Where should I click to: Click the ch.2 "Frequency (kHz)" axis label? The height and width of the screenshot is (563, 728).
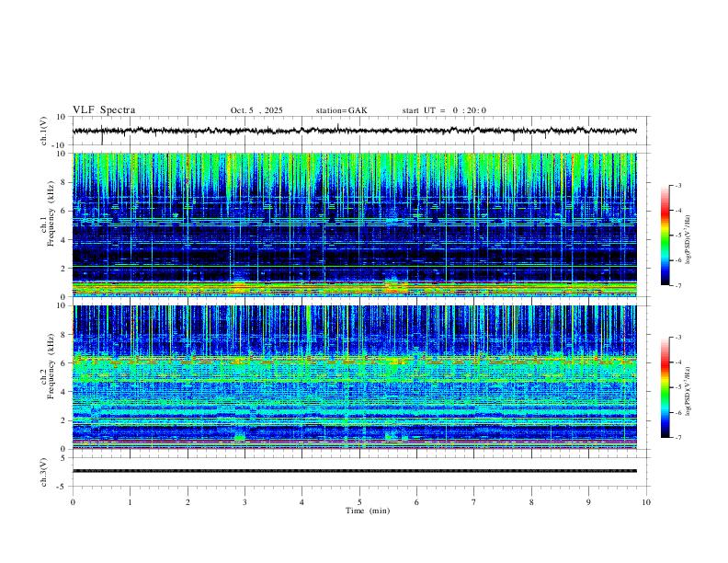pyautogui.click(x=51, y=366)
